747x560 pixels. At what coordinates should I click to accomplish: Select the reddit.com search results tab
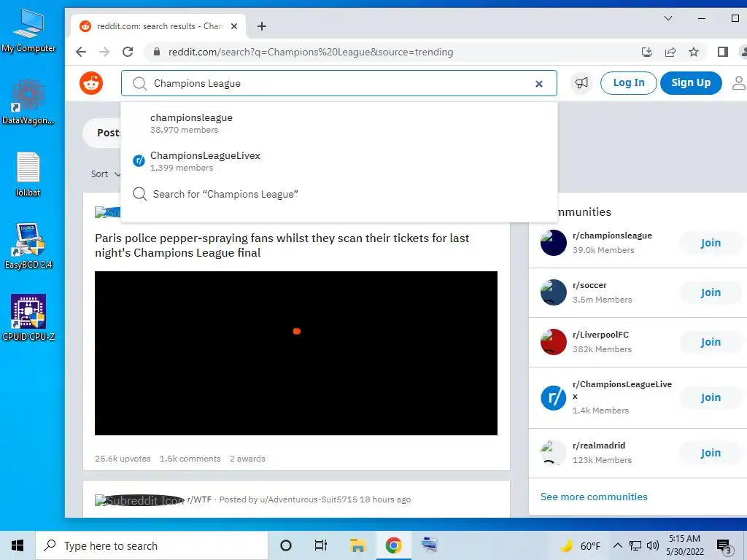(x=158, y=26)
